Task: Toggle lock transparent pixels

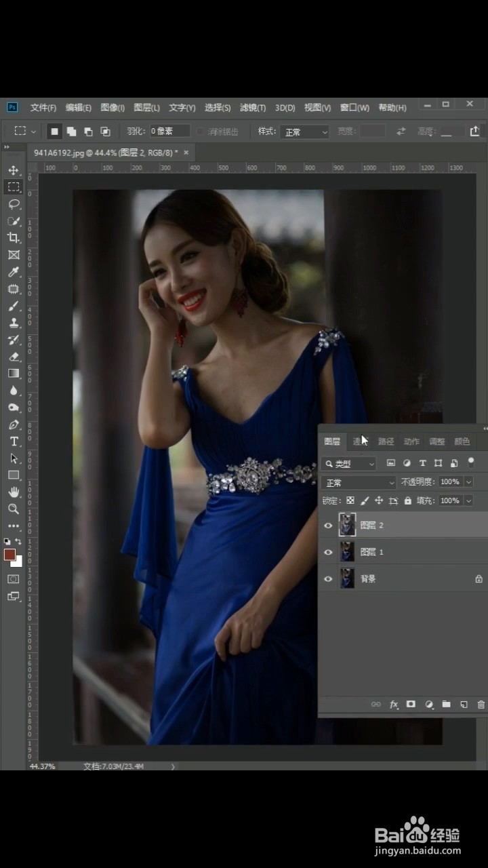Action: pos(350,501)
